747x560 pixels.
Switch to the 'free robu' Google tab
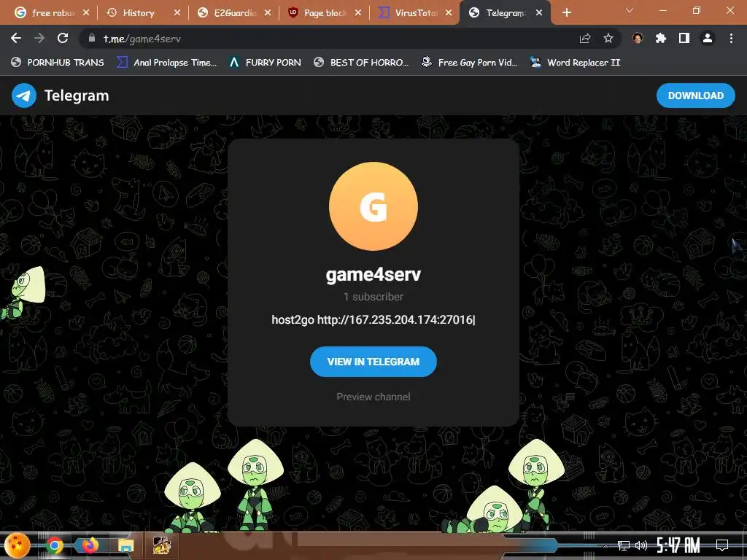point(53,13)
